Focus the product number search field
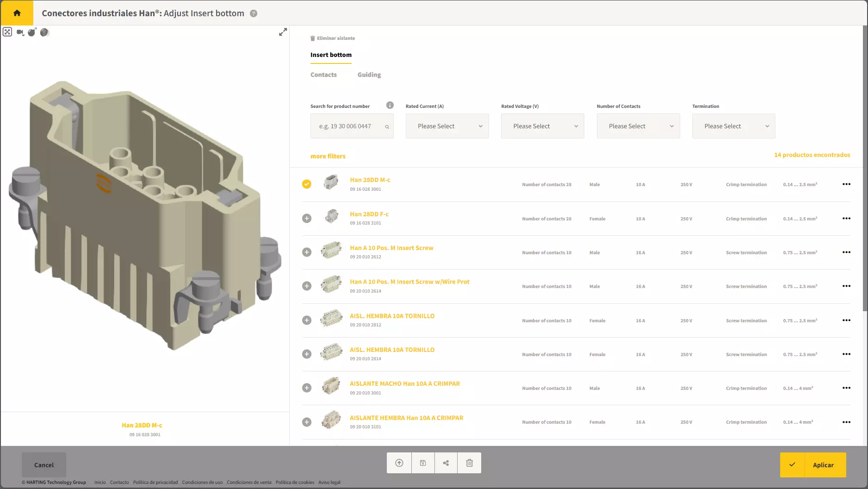Screen dimensions: 868x489 352,126
